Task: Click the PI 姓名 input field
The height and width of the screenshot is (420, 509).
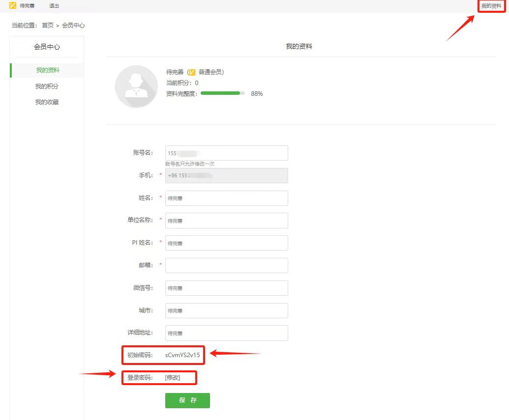Action: click(226, 243)
